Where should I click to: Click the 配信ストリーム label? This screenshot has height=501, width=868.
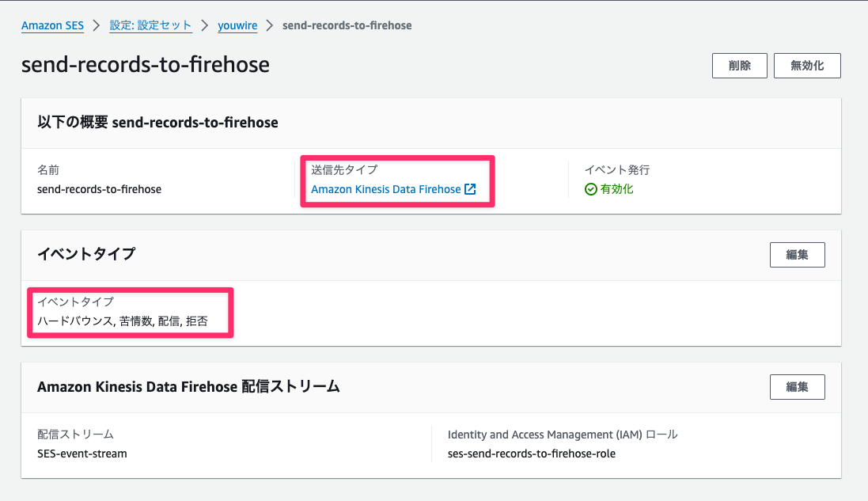[75, 435]
